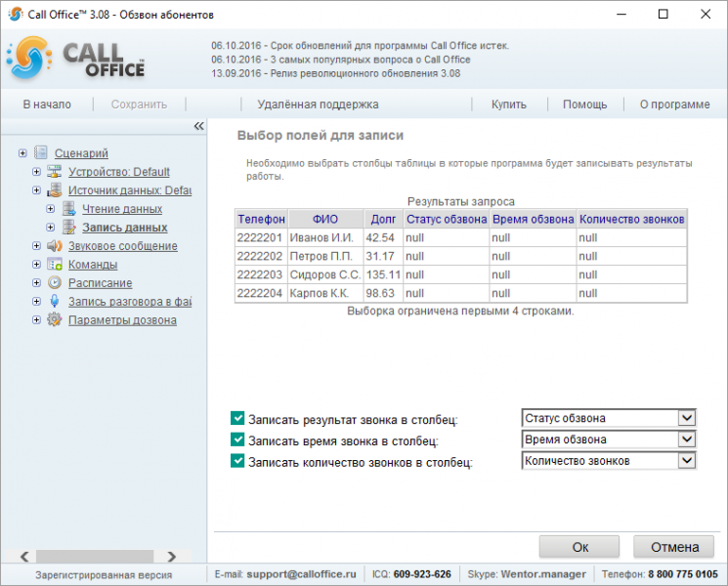Open news about релиз обновления 3.08
The height and width of the screenshot is (586, 728).
tap(336, 73)
